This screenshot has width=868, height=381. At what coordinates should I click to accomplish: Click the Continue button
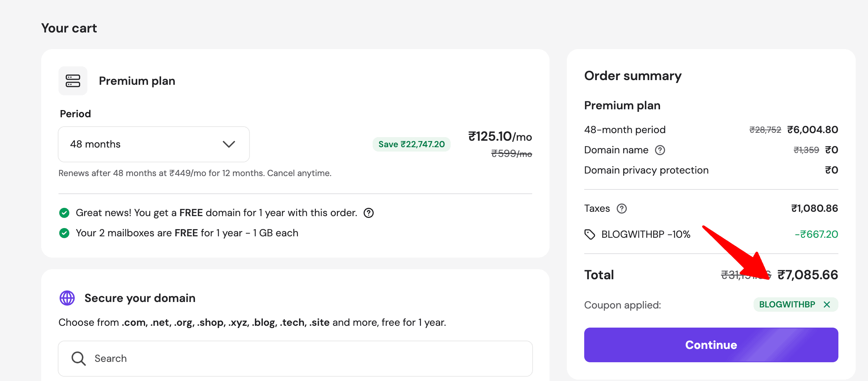point(711,345)
